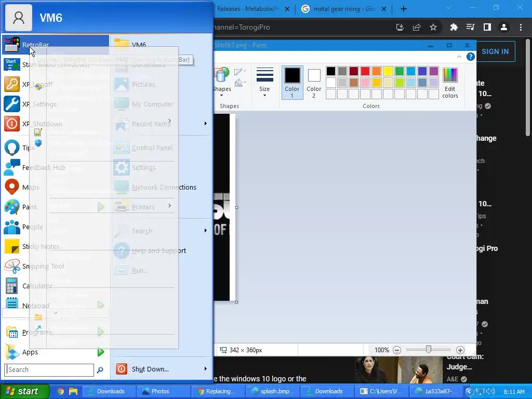Expand Shut Down submenu arrow
The width and height of the screenshot is (532, 399).
(x=206, y=369)
